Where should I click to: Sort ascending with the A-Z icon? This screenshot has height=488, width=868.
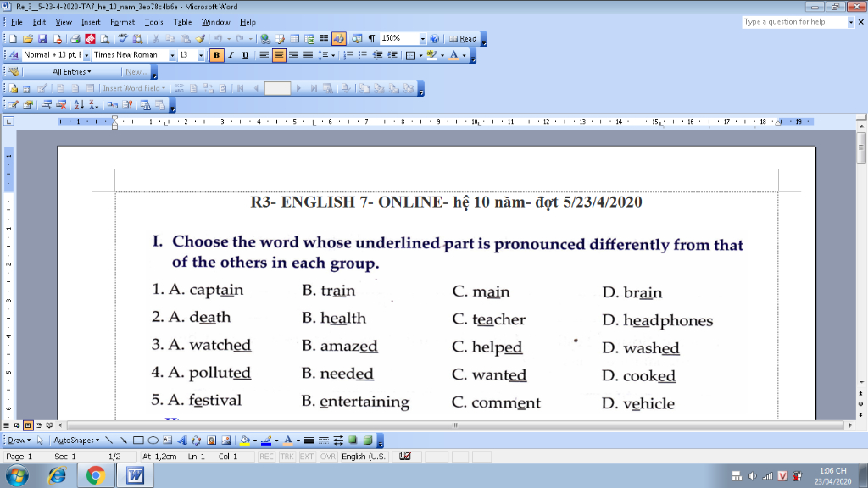(x=79, y=104)
